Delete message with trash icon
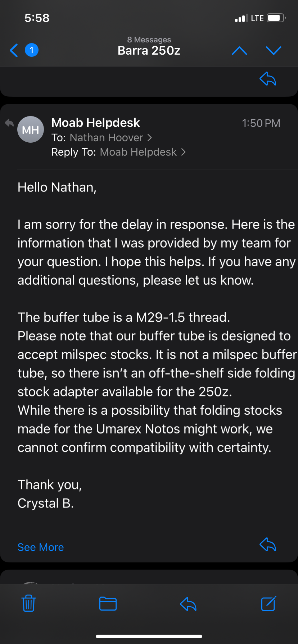Viewport: 298px width, 644px height. [x=28, y=603]
